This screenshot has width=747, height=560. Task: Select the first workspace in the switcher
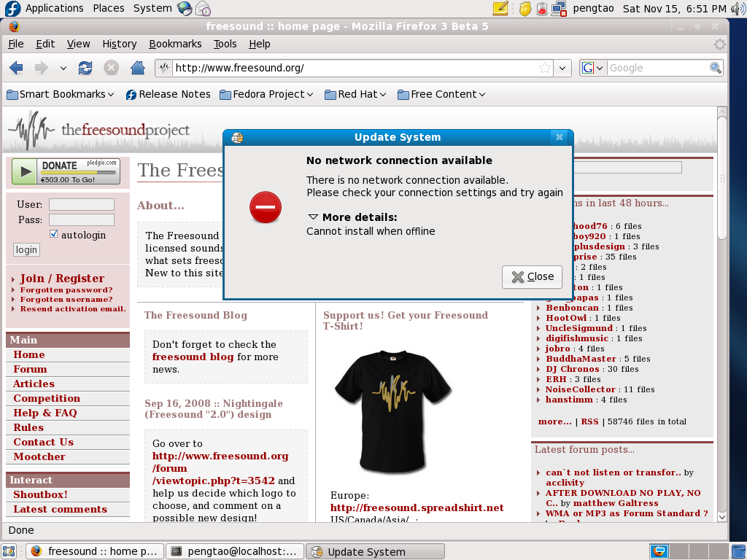coord(659,551)
